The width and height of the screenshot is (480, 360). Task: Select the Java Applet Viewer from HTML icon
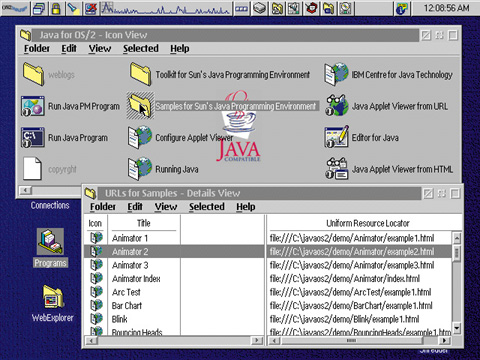click(x=337, y=169)
